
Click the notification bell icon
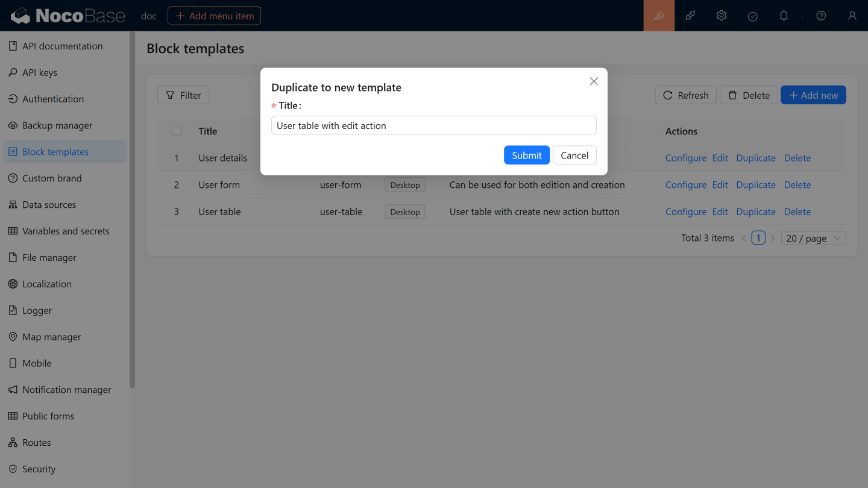tap(784, 16)
